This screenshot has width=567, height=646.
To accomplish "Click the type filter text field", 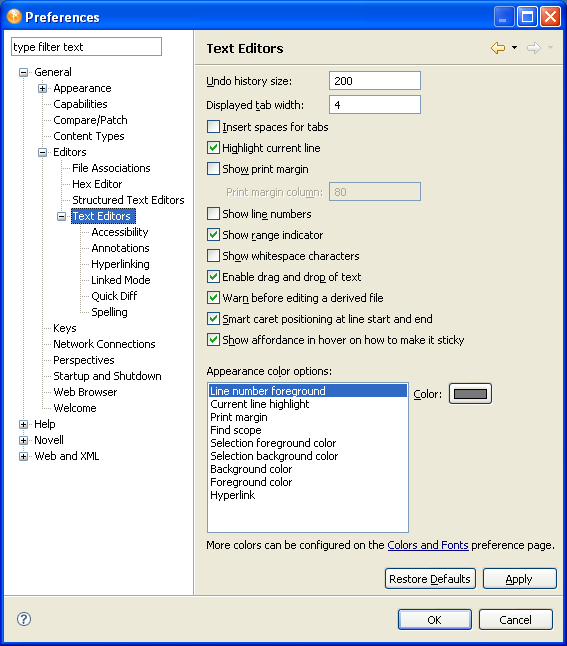I will [x=87, y=47].
